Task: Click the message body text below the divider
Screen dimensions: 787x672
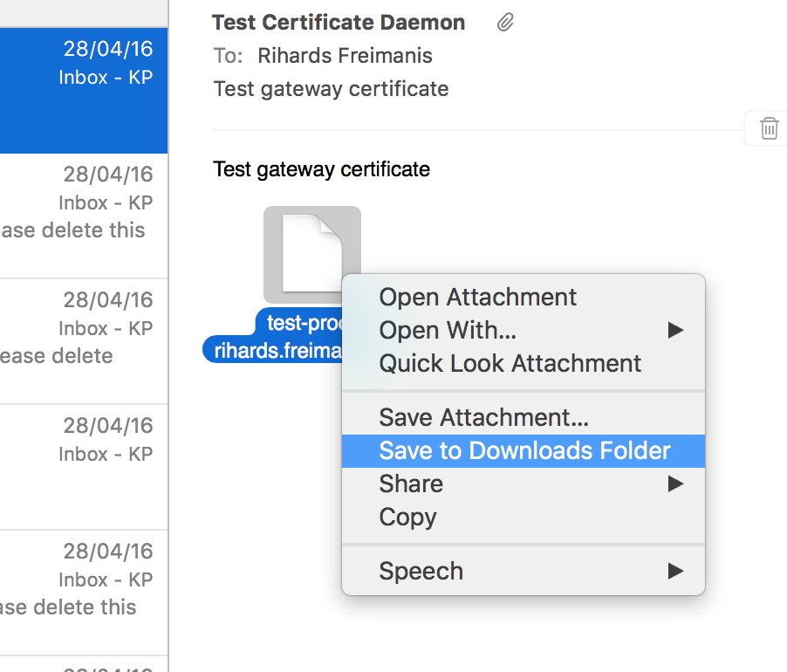Action: click(x=321, y=169)
